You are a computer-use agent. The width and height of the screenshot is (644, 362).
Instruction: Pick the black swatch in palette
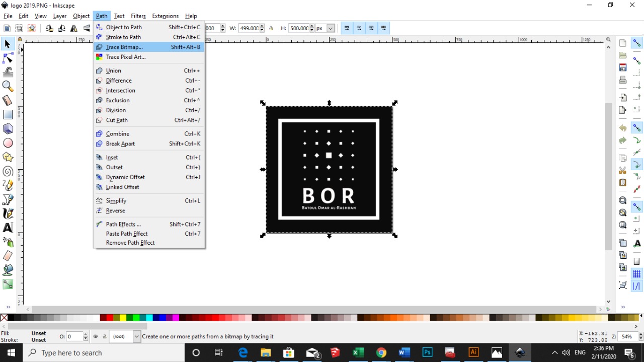coord(11,318)
